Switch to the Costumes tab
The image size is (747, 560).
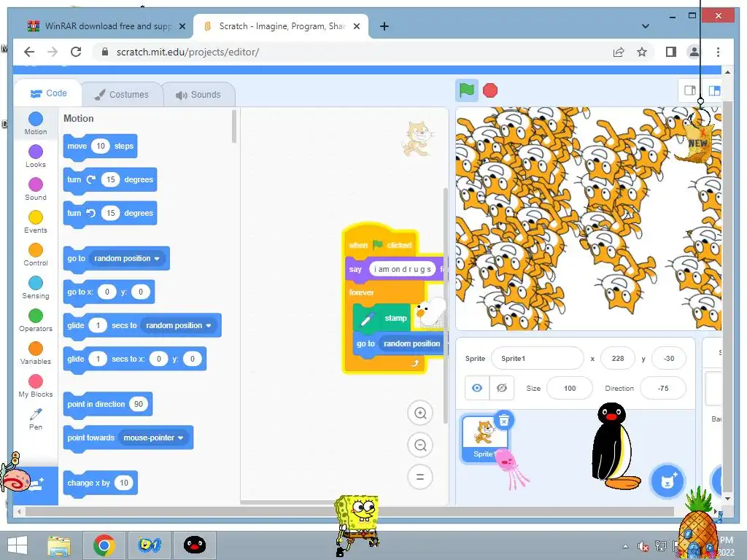point(122,94)
